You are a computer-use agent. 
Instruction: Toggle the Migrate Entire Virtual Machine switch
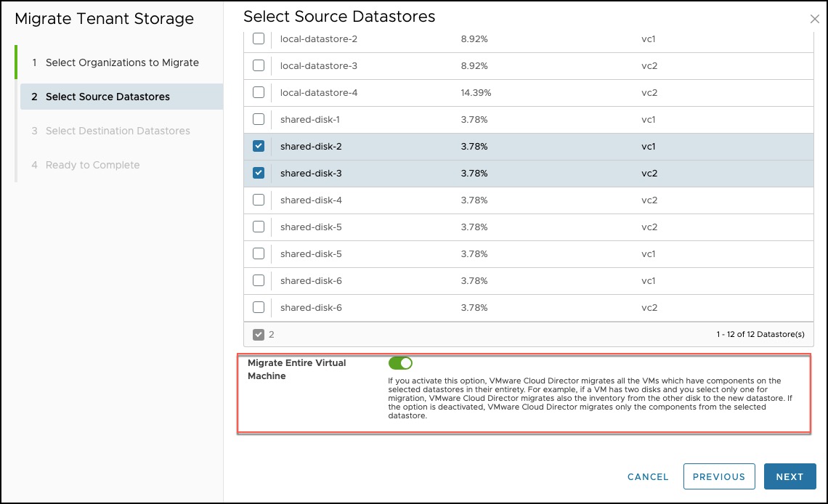pos(400,363)
